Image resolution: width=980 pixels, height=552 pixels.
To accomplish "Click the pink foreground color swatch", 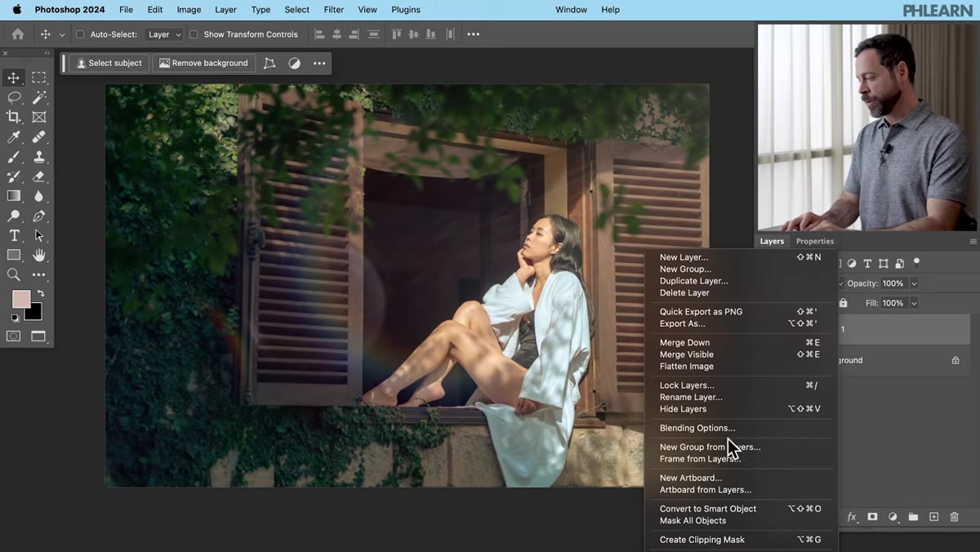I will tap(21, 299).
